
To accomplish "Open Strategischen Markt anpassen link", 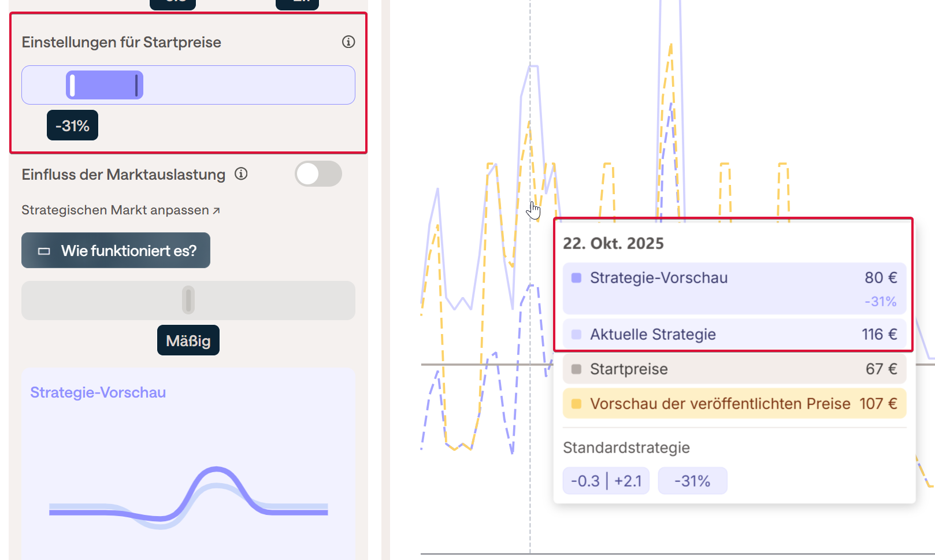I will coord(121,210).
